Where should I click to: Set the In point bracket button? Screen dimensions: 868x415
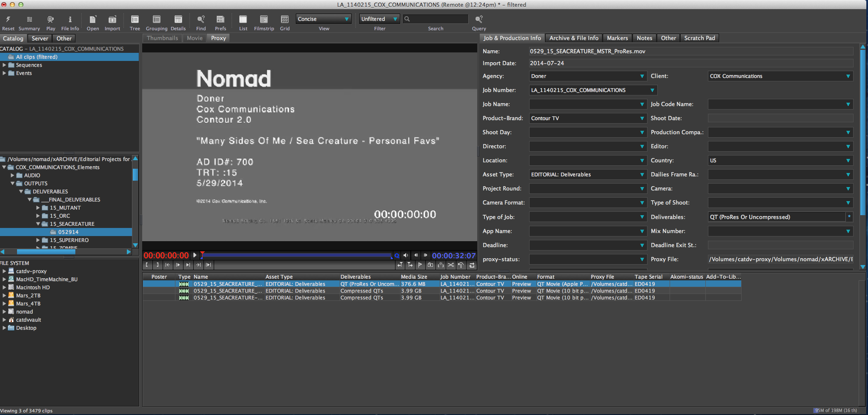click(x=147, y=265)
